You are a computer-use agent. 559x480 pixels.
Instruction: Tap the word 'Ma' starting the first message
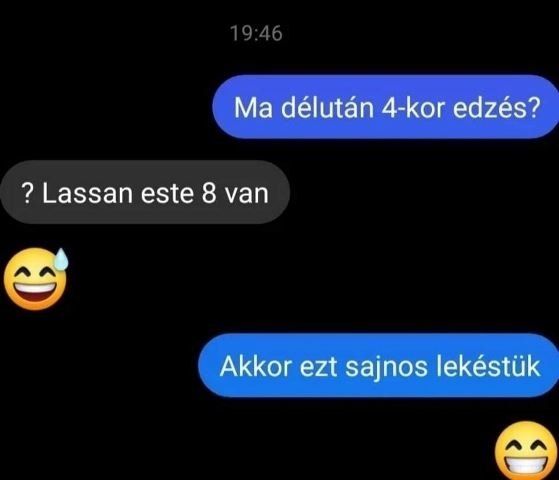click(x=253, y=108)
